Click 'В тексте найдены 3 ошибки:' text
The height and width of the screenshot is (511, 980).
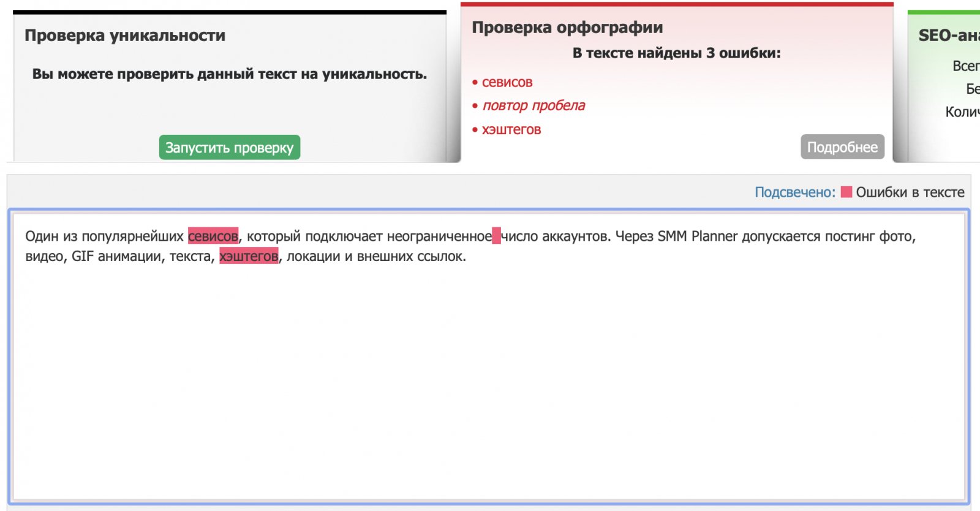tap(677, 53)
